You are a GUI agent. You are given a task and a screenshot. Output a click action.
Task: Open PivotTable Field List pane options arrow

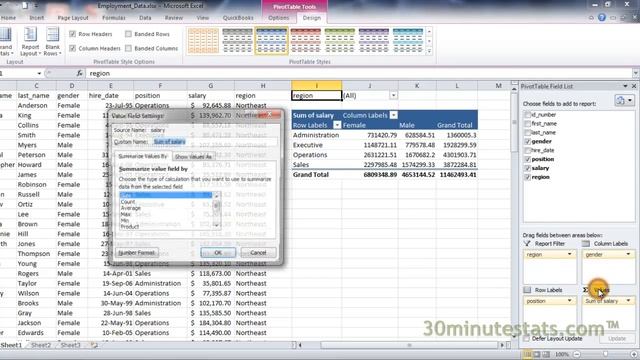pyautogui.click(x=625, y=86)
